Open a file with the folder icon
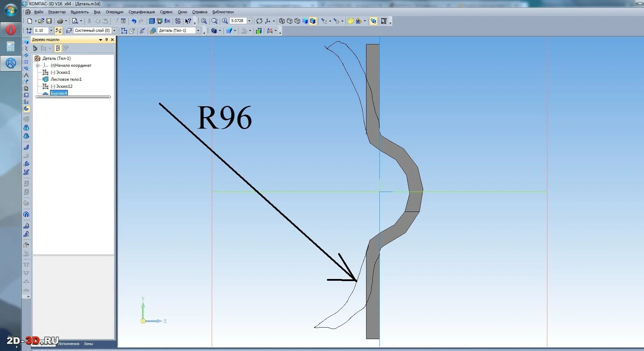 pyautogui.click(x=41, y=21)
